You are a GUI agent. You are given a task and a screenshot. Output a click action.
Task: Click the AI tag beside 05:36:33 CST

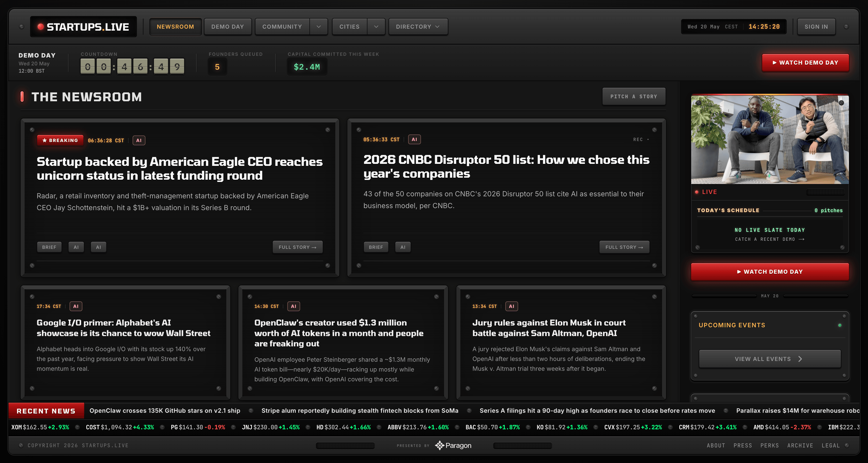tap(414, 139)
